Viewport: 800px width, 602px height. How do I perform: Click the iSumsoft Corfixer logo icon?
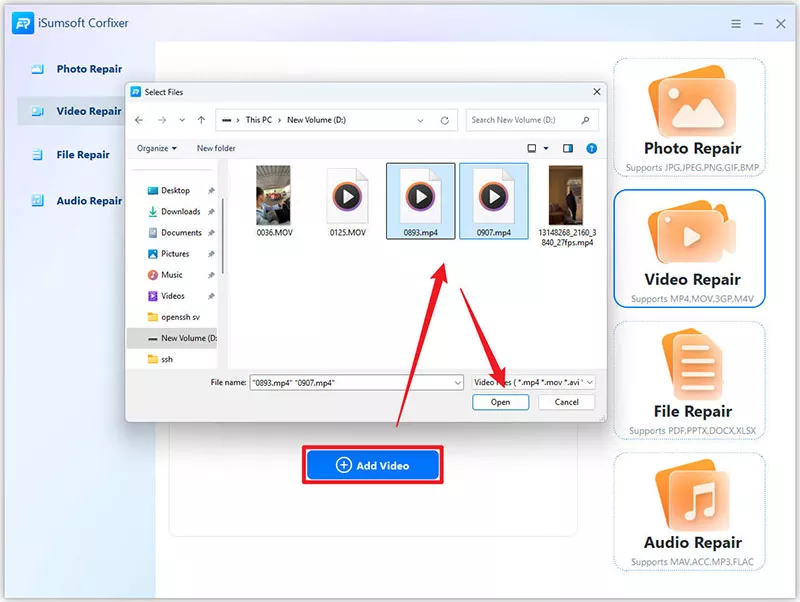pos(23,23)
